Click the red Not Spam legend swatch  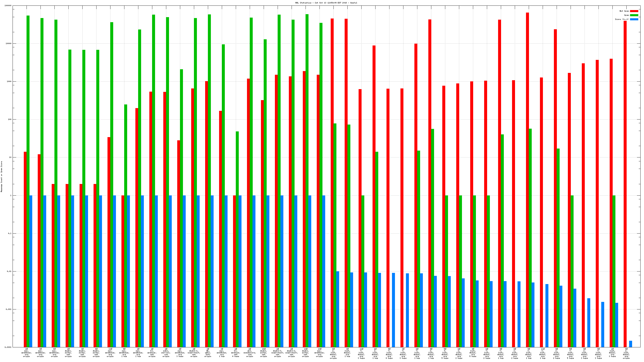point(634,11)
